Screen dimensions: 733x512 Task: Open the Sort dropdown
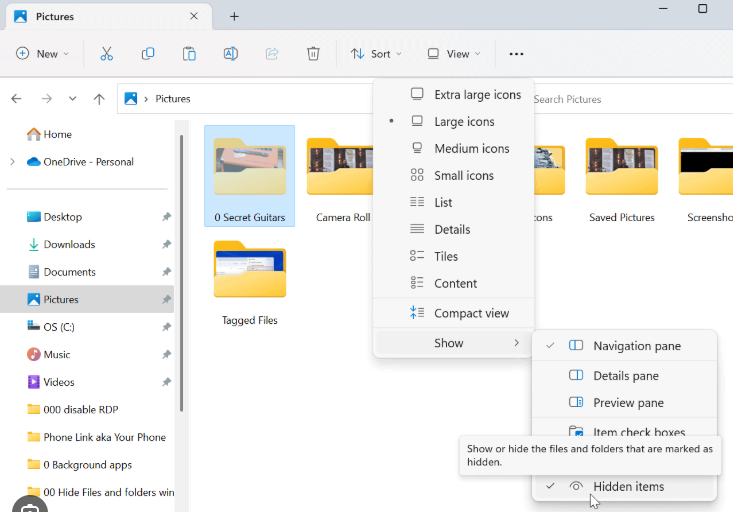[x=376, y=54]
